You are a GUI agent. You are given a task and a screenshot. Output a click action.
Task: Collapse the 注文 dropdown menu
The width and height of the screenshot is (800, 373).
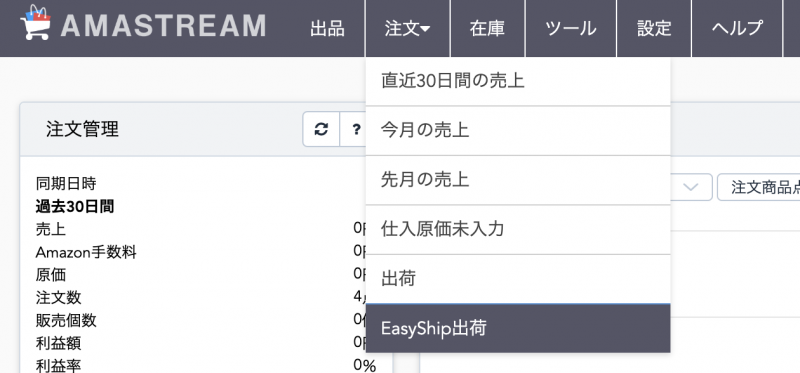coord(408,28)
